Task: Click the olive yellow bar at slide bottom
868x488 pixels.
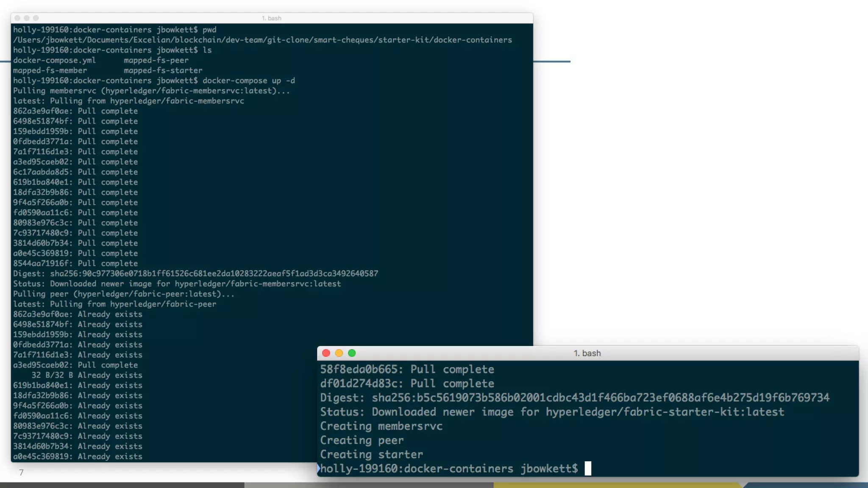Action: [x=617, y=485]
